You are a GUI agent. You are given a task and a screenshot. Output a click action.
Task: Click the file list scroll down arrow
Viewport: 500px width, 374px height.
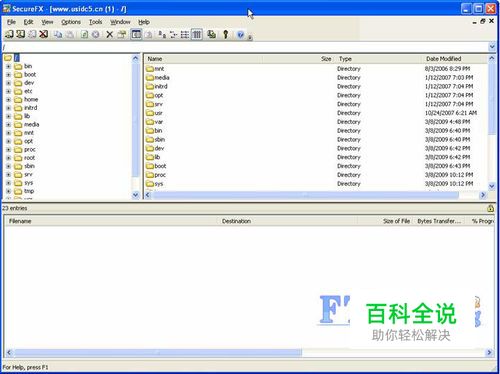click(492, 186)
